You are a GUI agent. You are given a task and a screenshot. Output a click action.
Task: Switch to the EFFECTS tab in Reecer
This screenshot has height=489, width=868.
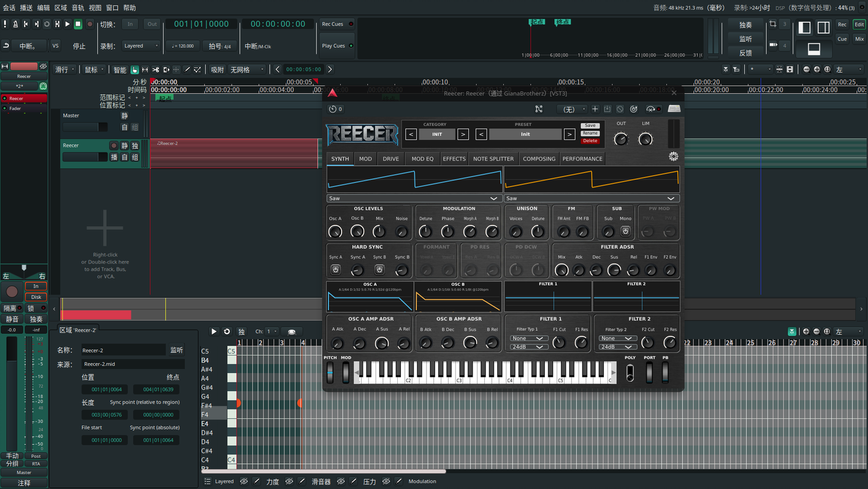point(454,159)
